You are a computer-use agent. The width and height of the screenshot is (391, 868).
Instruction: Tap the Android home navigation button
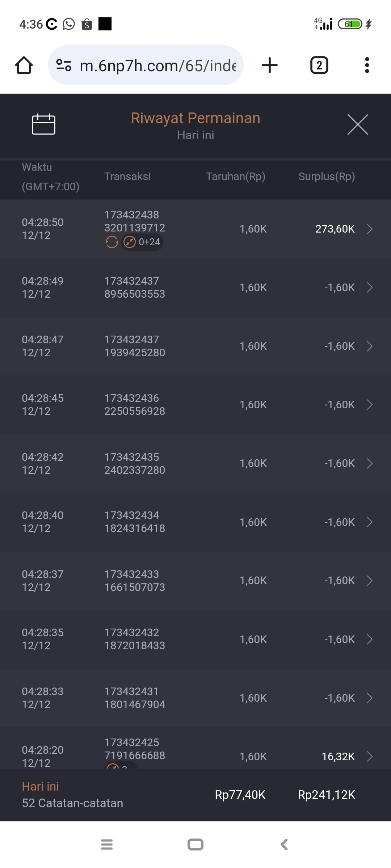pyautogui.click(x=195, y=844)
